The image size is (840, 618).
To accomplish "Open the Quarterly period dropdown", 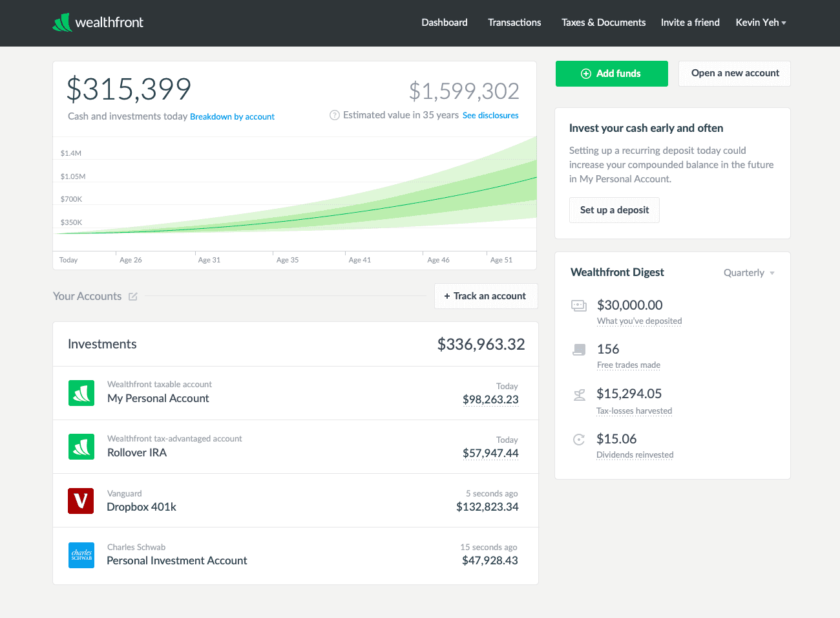I will [749, 273].
